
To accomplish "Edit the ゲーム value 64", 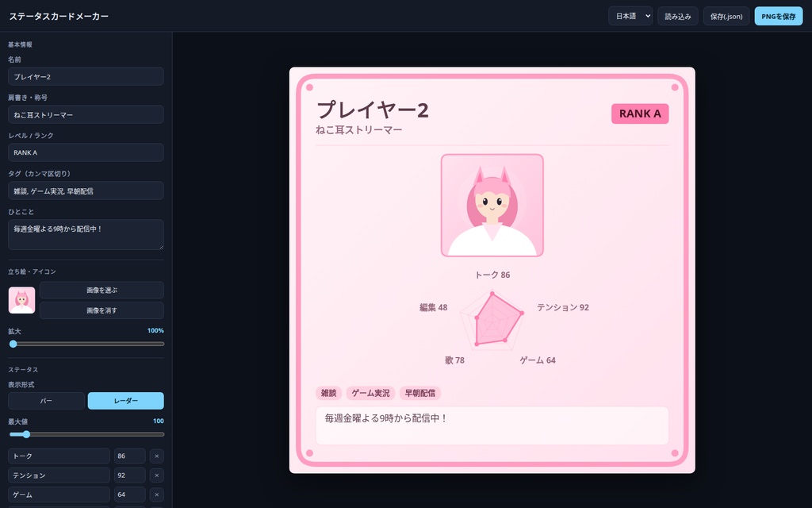I will [130, 495].
